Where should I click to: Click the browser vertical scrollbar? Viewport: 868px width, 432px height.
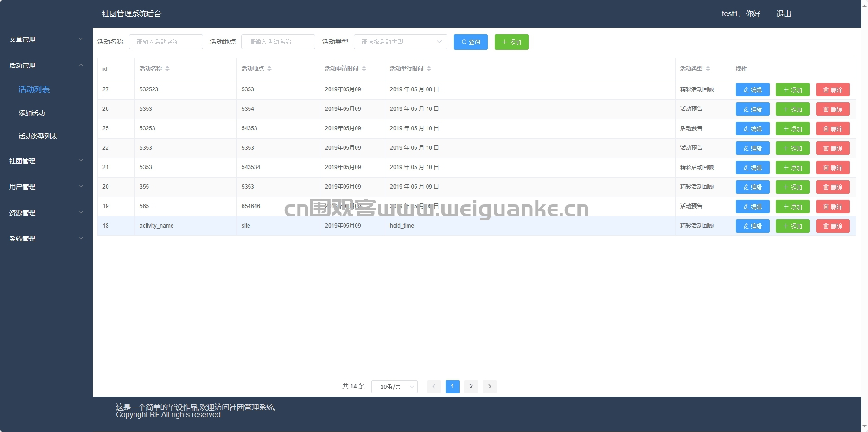(864, 216)
